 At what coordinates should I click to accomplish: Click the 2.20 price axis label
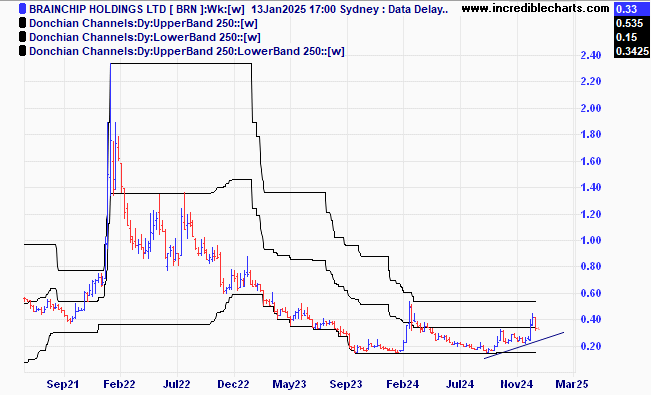(x=591, y=81)
